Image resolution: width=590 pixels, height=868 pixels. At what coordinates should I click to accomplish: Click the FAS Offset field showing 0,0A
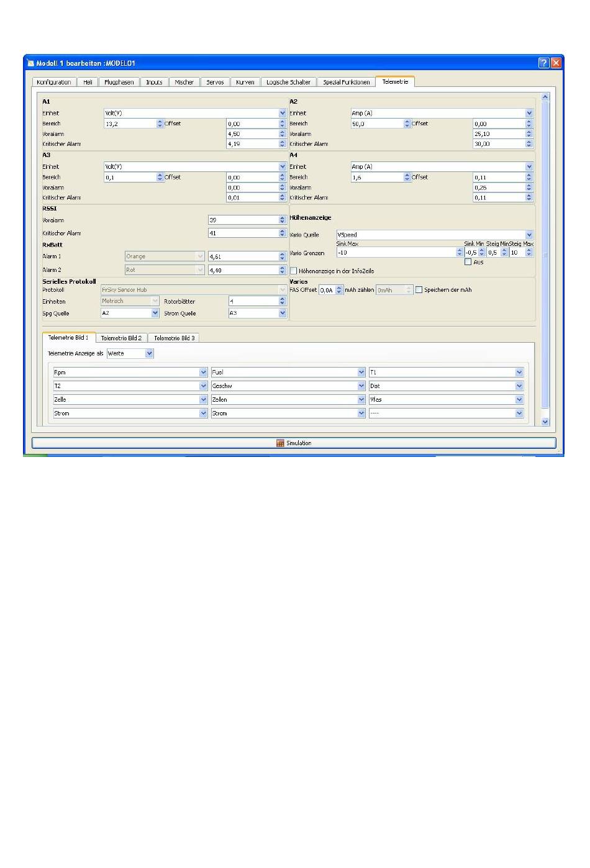coord(331,290)
